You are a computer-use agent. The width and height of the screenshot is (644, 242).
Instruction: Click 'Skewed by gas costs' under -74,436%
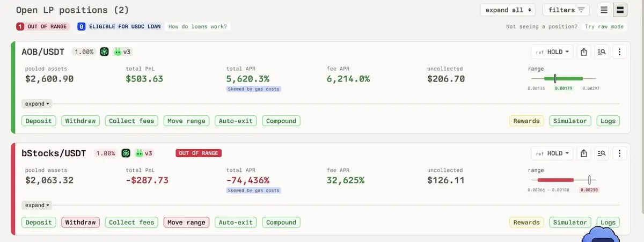[253, 190]
